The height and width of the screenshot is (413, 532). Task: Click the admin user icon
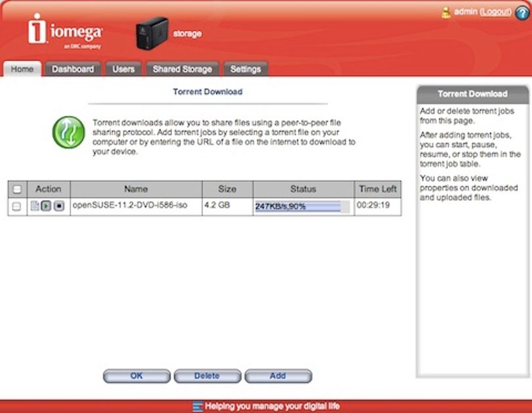446,12
